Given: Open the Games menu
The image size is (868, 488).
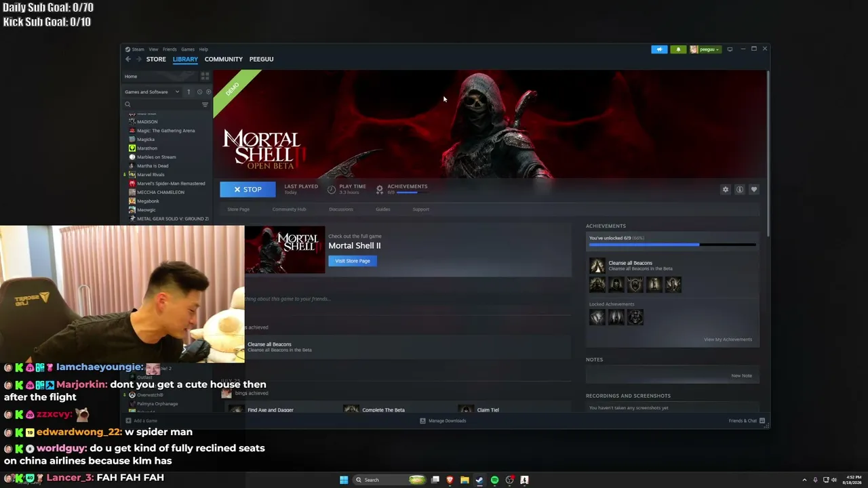Looking at the screenshot, I should (188, 49).
